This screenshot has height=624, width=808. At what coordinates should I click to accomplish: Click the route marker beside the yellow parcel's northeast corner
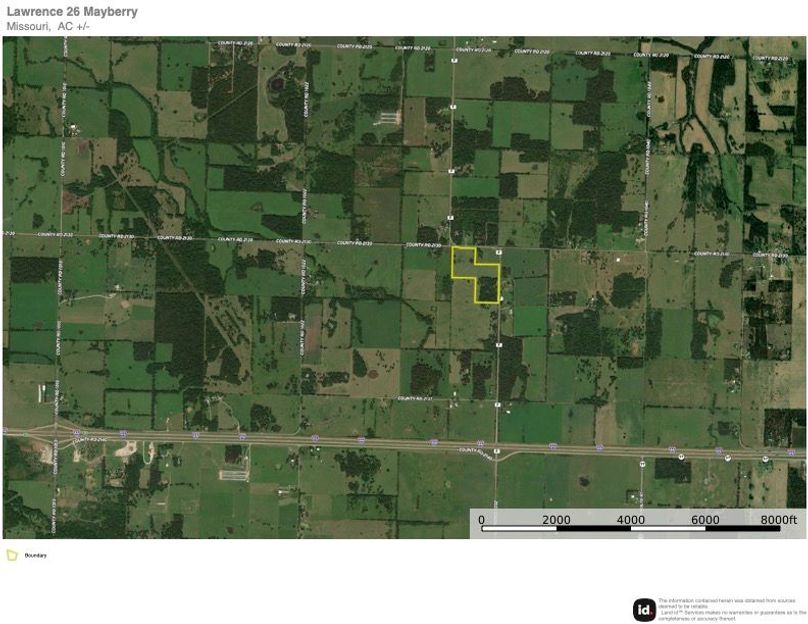499,254
